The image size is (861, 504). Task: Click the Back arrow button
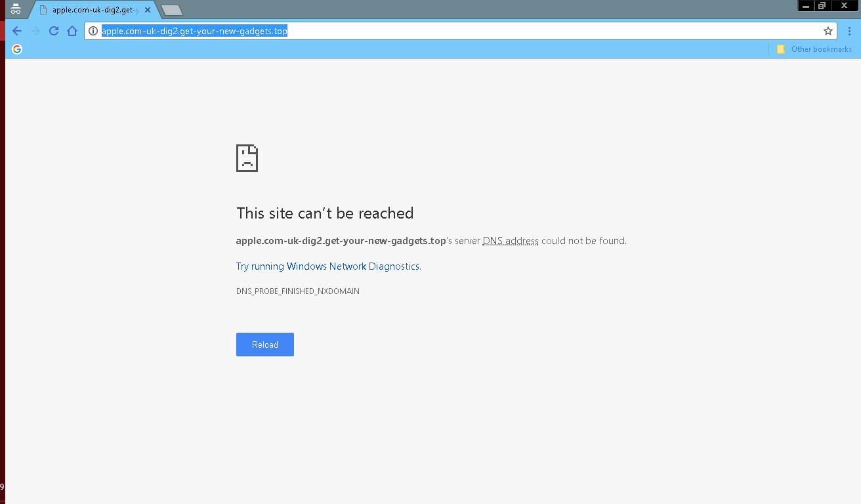click(x=17, y=31)
